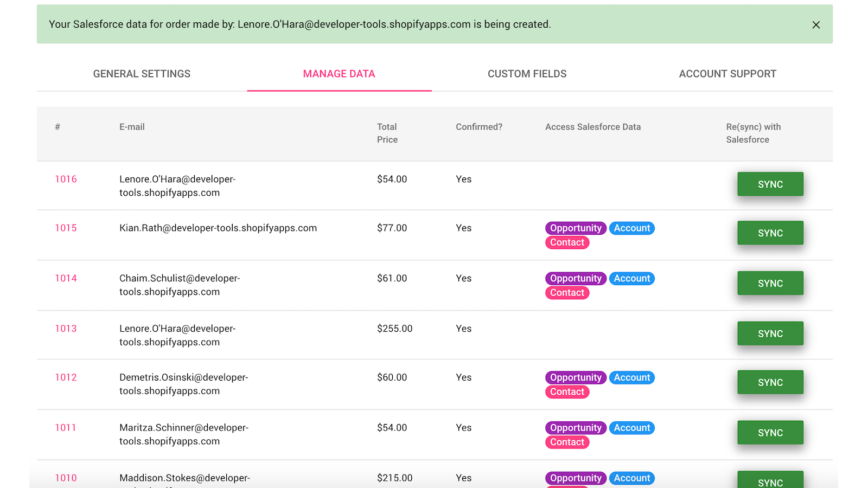The image size is (868, 488).
Task: View the Account data for order 1014
Action: [631, 278]
